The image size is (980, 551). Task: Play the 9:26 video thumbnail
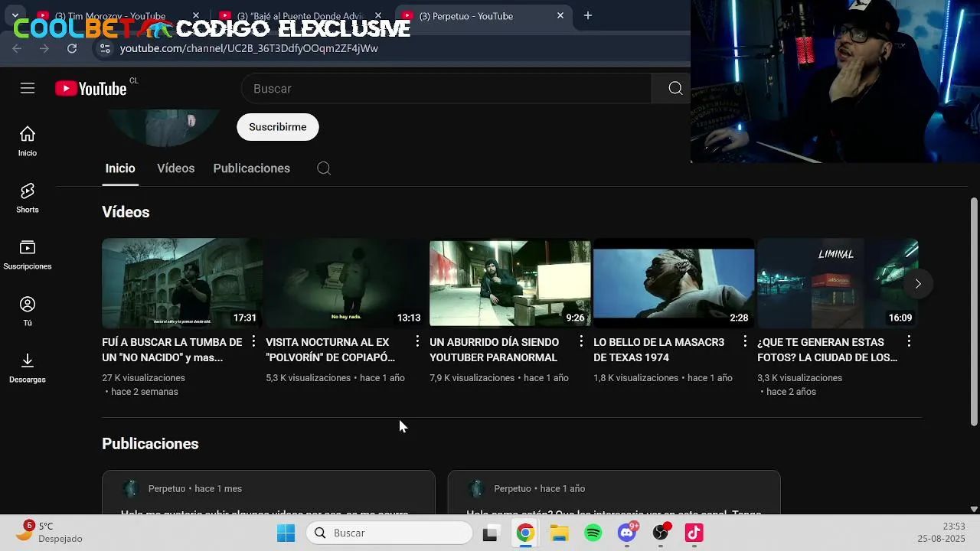[x=510, y=283]
